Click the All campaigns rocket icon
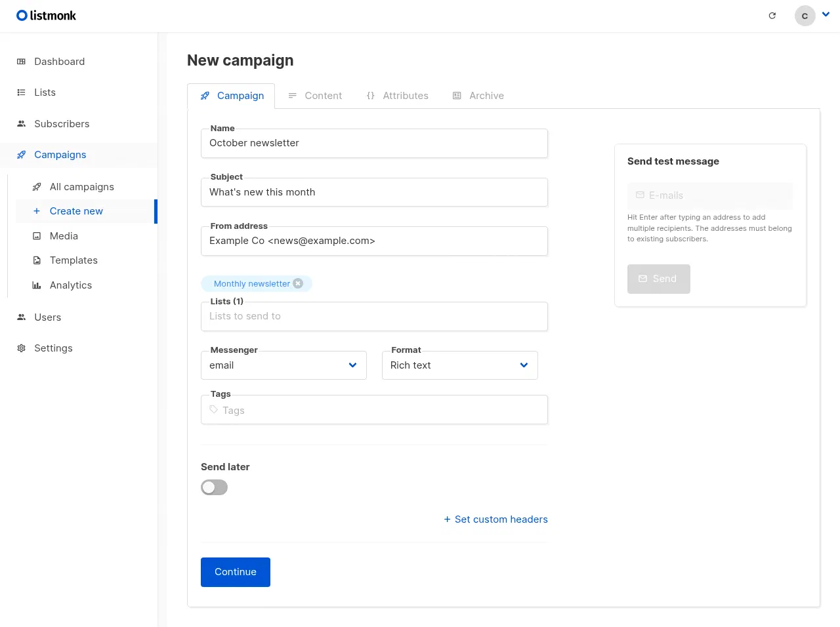This screenshot has height=627, width=840. (37, 187)
